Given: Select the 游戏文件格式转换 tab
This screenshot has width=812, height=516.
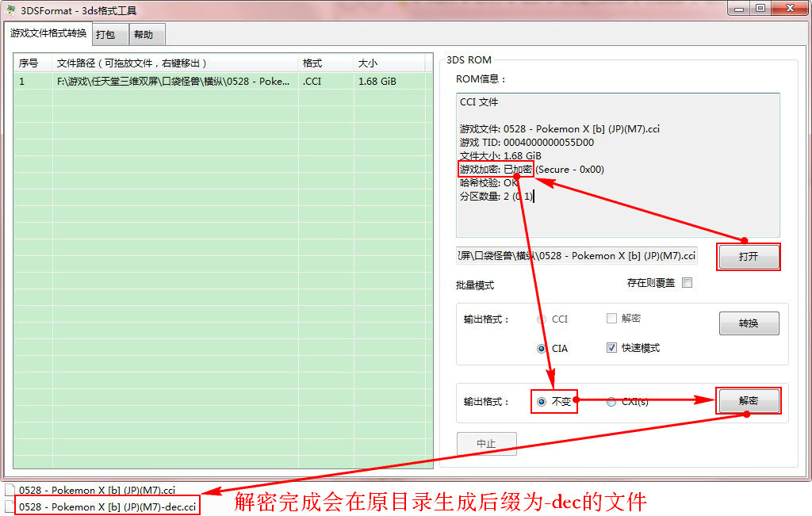Looking at the screenshot, I should (48, 33).
